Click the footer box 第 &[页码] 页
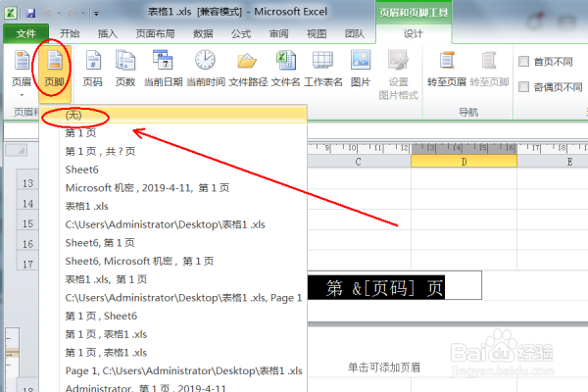 (x=395, y=287)
